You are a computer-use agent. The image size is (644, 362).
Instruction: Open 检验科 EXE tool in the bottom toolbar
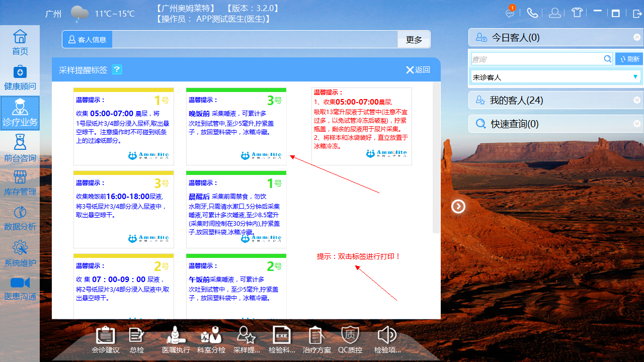282,340
